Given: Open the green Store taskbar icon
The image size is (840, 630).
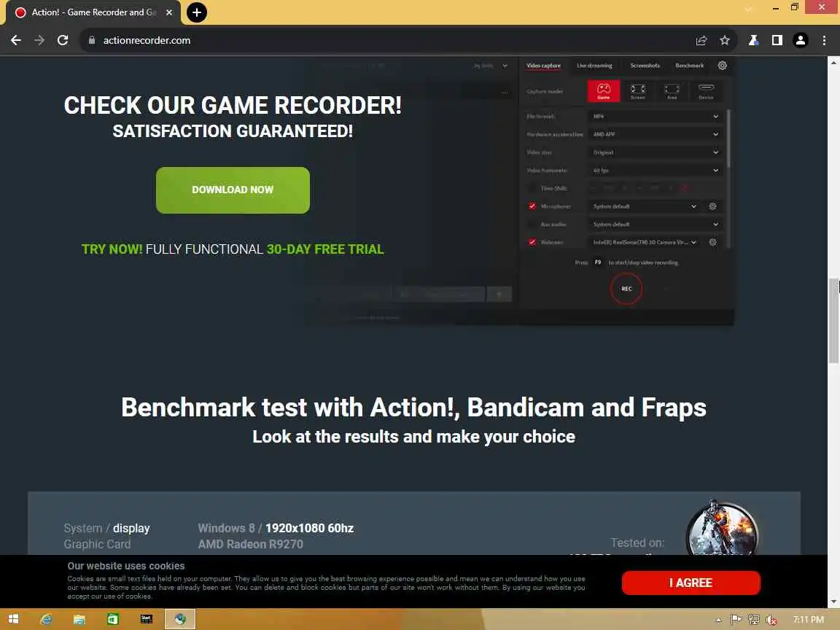Looking at the screenshot, I should 113,619.
